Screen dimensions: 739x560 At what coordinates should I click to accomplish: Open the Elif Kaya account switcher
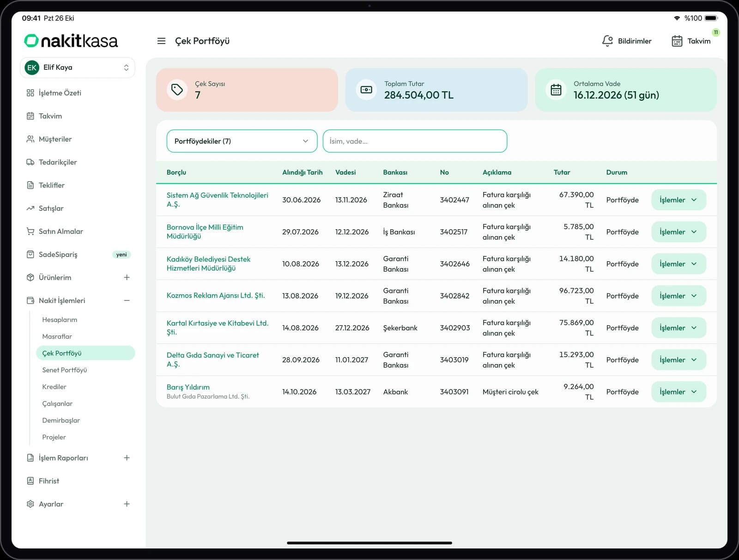(x=78, y=67)
